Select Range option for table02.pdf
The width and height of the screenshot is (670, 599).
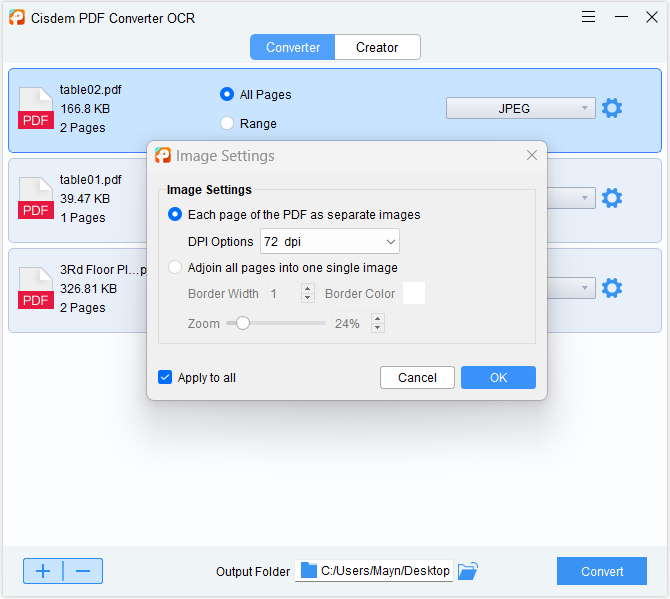tap(227, 123)
